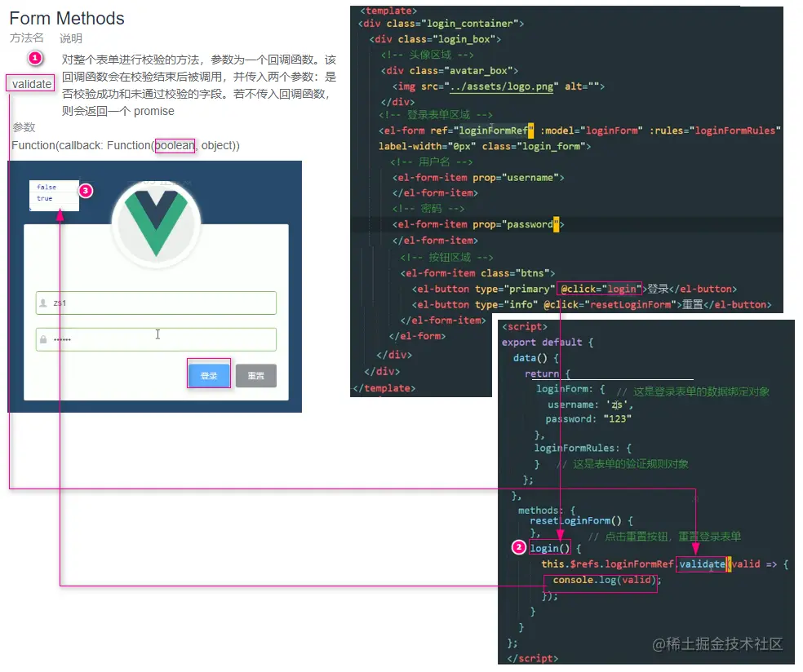
Task: Click @click="login" attribute in template code
Action: pyautogui.click(x=601, y=289)
